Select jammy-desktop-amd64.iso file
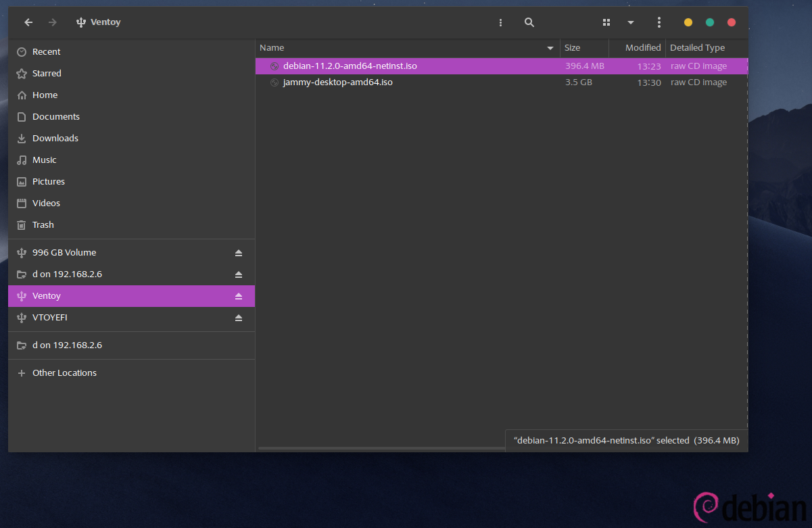 [337, 82]
